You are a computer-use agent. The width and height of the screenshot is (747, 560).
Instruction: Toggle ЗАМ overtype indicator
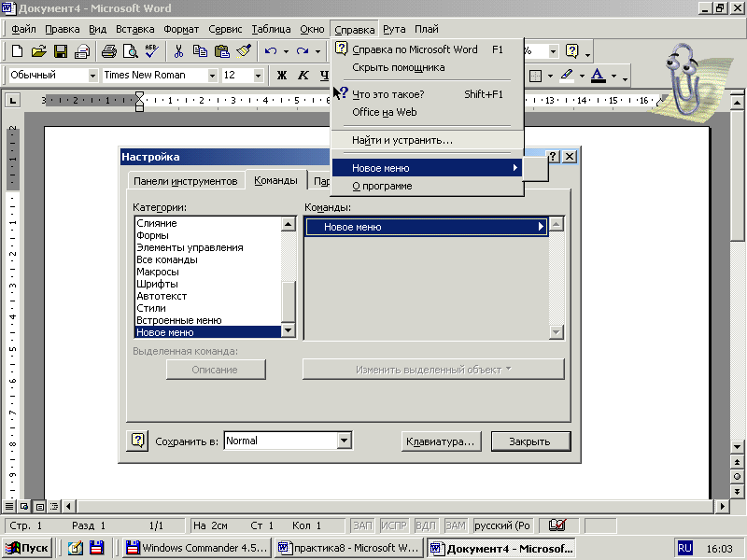pos(456,525)
